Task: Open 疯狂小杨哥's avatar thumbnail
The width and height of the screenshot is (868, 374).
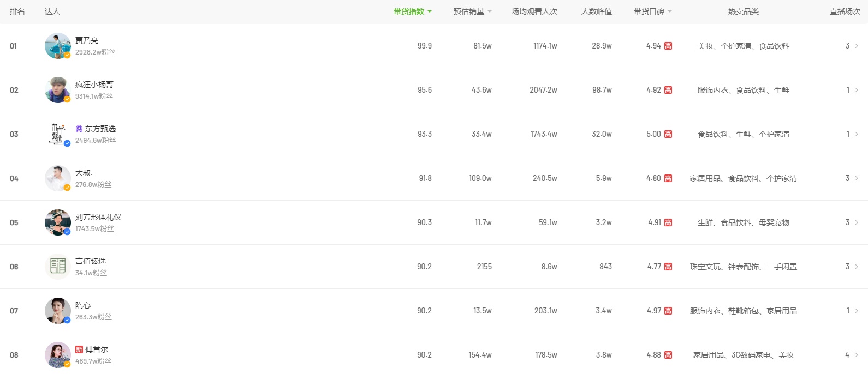Action: (58, 90)
